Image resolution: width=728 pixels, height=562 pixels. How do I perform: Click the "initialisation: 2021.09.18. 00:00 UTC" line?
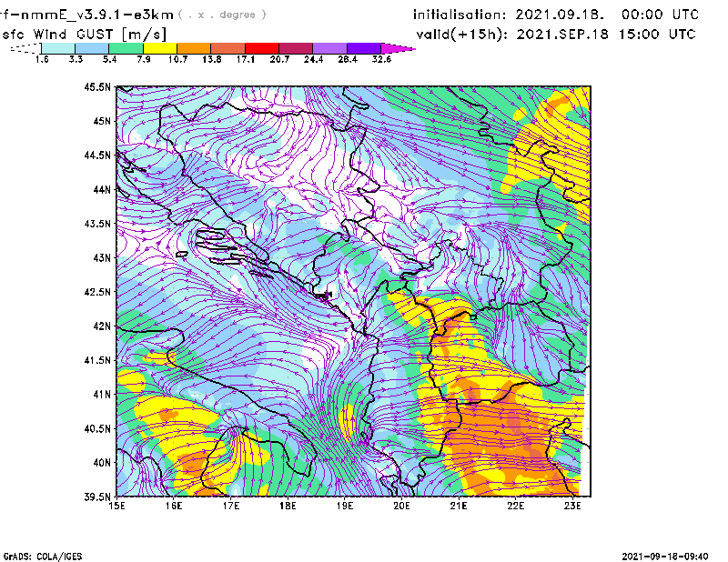[556, 15]
